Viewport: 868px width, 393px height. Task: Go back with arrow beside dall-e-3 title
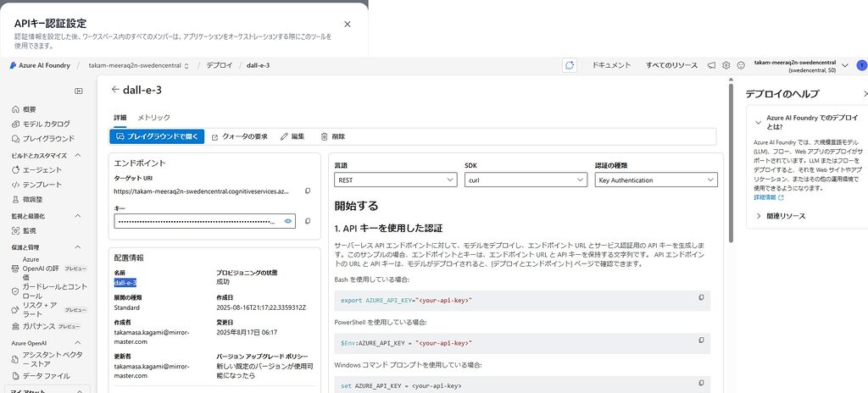[115, 89]
